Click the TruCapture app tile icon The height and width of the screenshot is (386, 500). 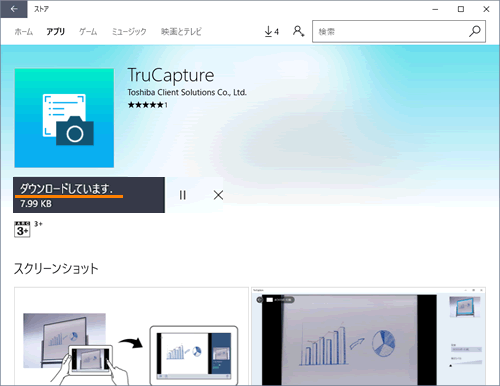click(64, 118)
